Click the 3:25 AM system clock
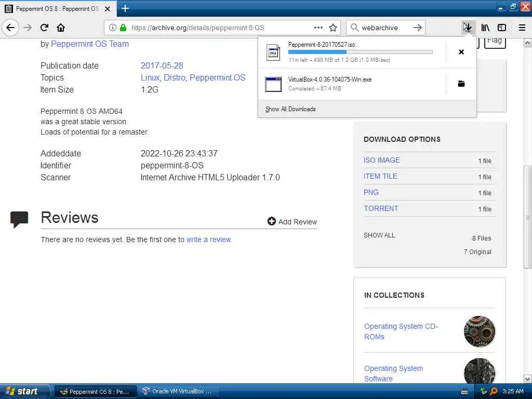This screenshot has width=532, height=399. tap(513, 392)
